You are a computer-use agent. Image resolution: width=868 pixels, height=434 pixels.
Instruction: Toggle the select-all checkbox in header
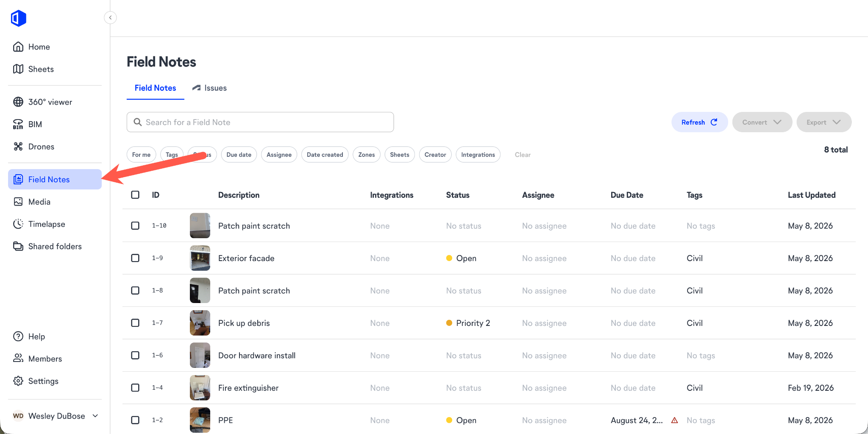tap(135, 195)
